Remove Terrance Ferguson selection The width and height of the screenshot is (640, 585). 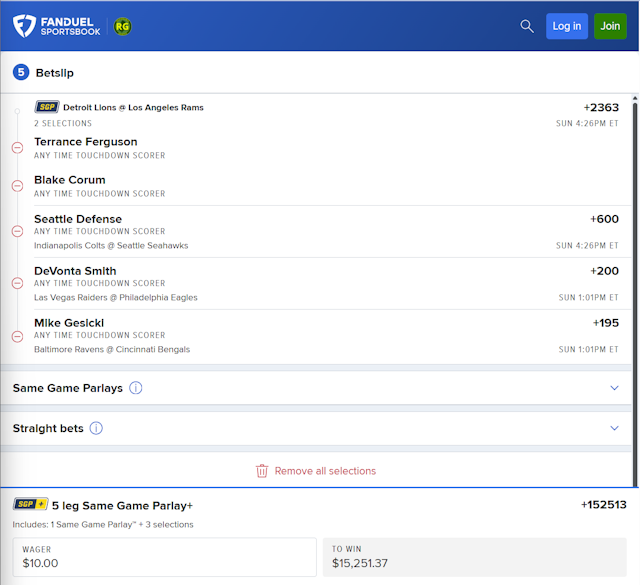click(x=17, y=148)
